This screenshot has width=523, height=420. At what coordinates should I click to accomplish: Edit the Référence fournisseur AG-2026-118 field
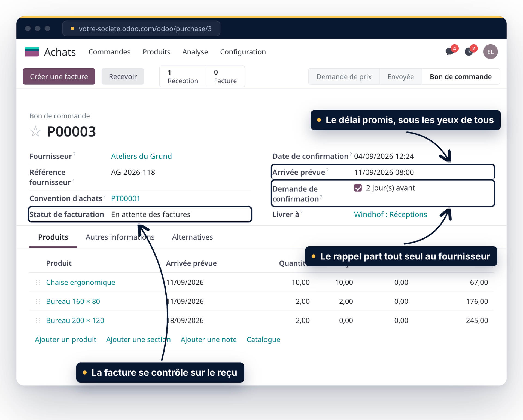[133, 172]
